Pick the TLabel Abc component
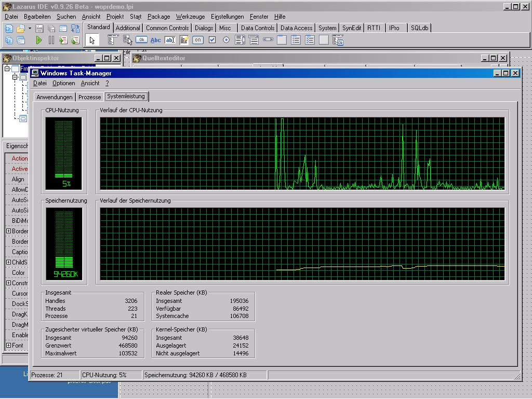The width and height of the screenshot is (532, 399). [x=155, y=40]
